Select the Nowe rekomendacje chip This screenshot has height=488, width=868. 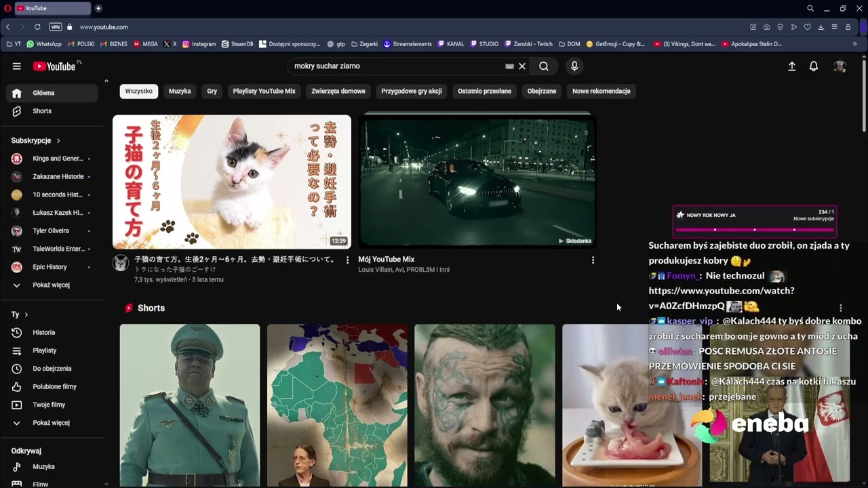[601, 91]
